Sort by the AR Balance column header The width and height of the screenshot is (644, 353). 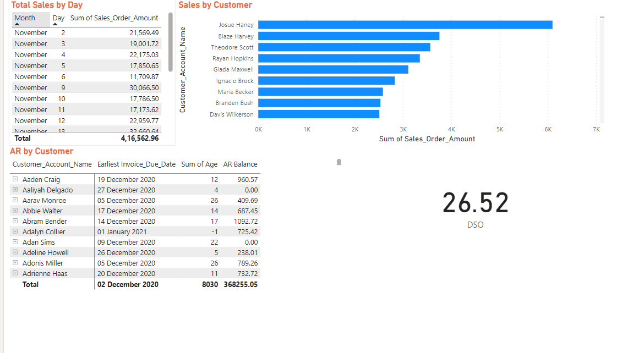(x=240, y=164)
